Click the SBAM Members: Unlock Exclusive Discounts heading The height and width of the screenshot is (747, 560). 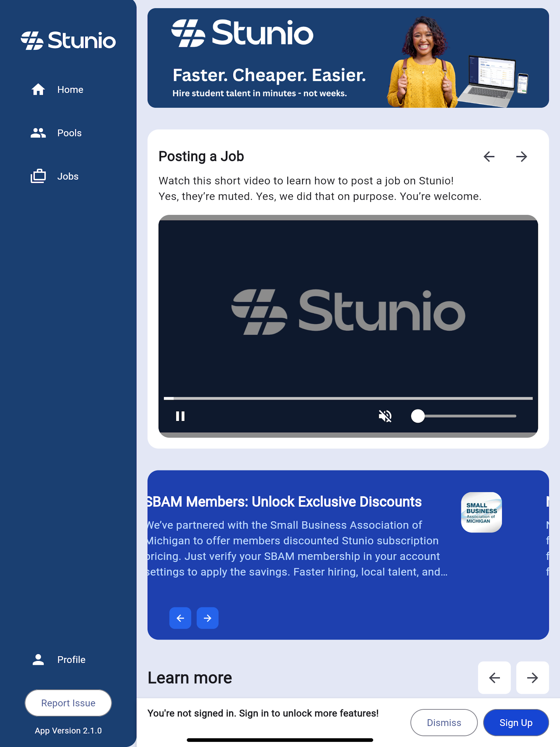(x=284, y=502)
